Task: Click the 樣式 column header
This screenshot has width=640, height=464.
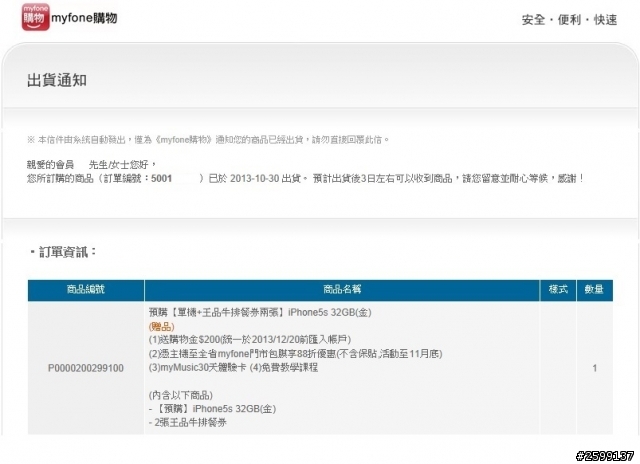Action: (x=558, y=289)
